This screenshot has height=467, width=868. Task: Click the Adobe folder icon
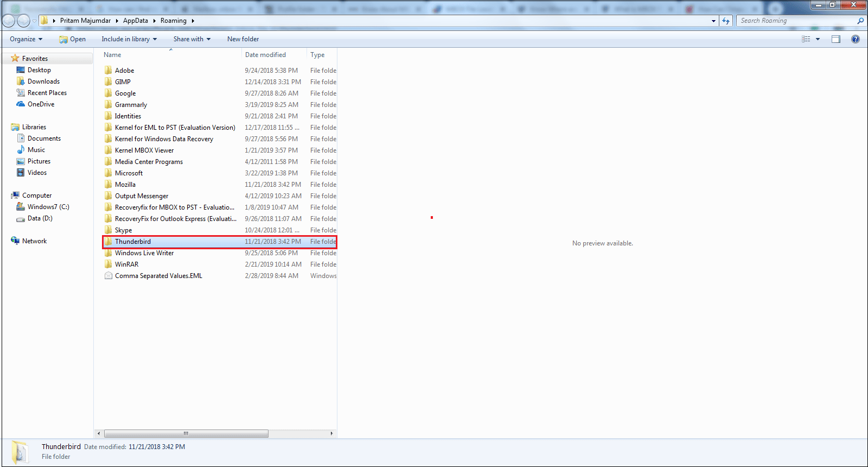click(x=108, y=70)
